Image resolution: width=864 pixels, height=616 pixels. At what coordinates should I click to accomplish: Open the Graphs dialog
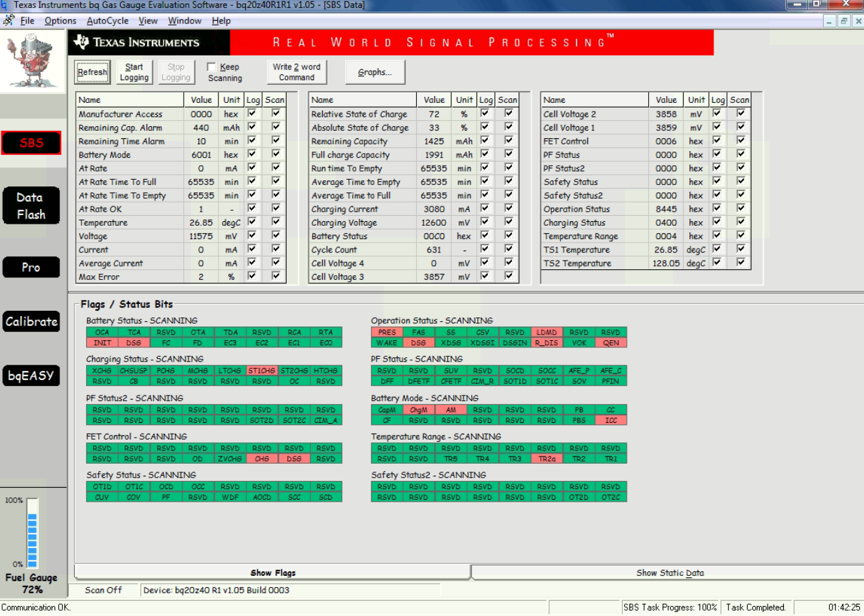[375, 72]
